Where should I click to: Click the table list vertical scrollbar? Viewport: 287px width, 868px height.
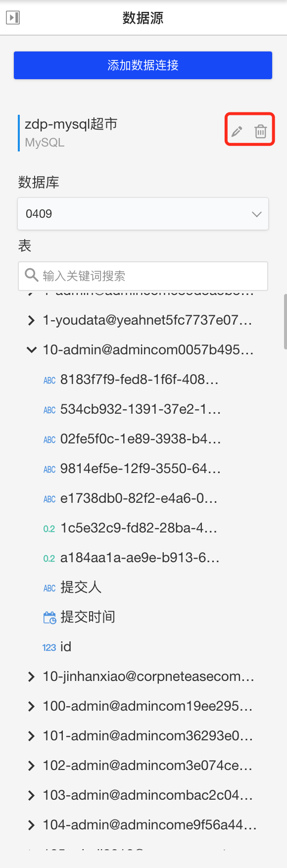[x=285, y=322]
